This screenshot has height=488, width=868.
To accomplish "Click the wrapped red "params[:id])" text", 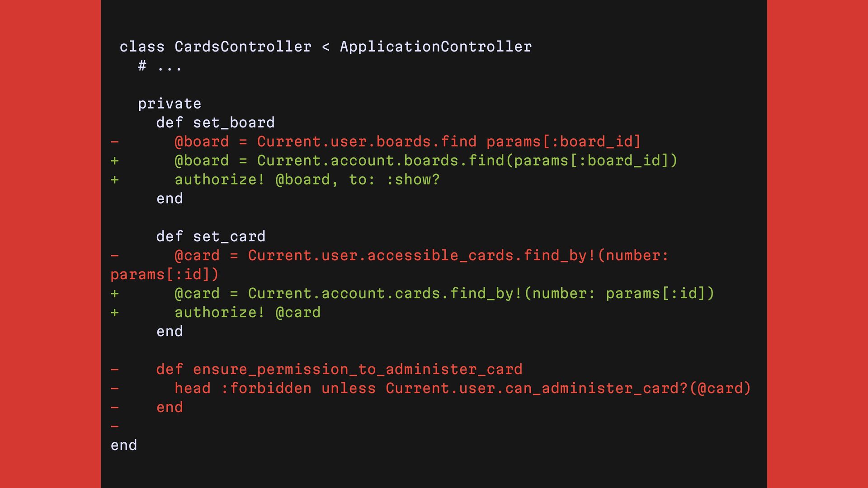I will pyautogui.click(x=165, y=275).
